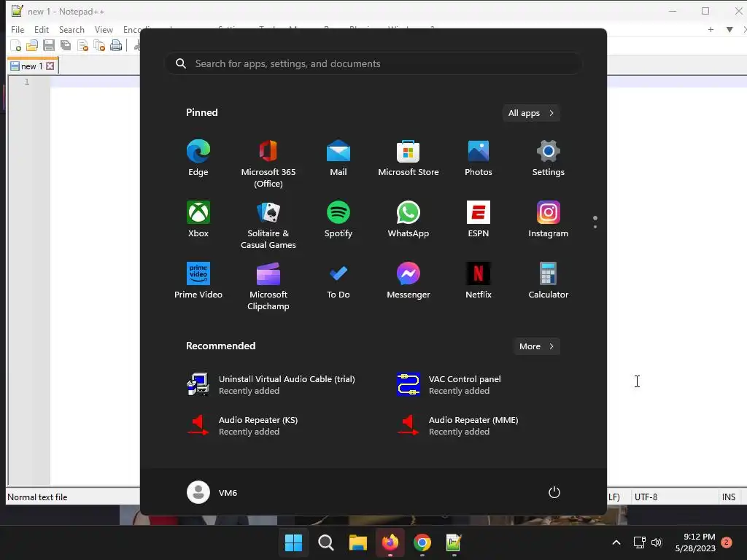Screen dimensions: 747x560
Task: Open the Mail app
Action: click(338, 158)
